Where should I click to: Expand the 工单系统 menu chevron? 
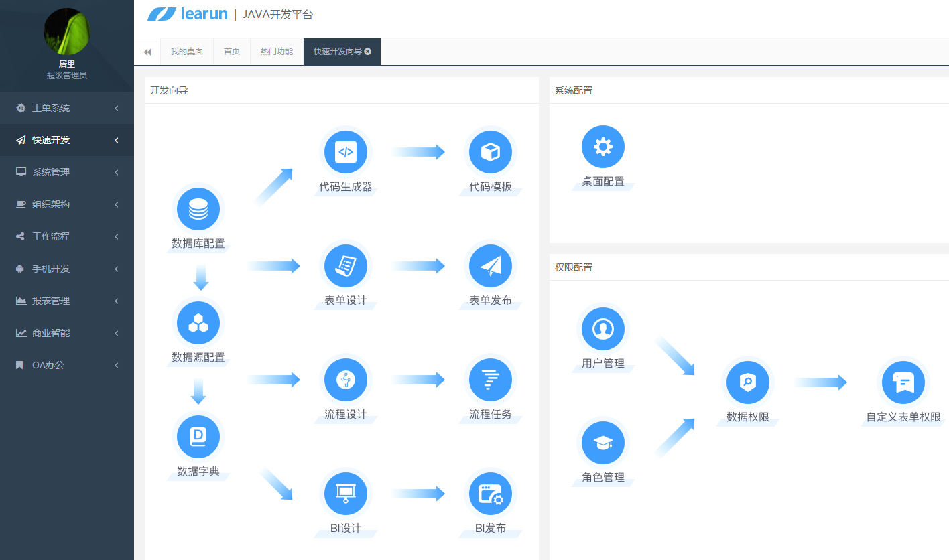[117, 108]
